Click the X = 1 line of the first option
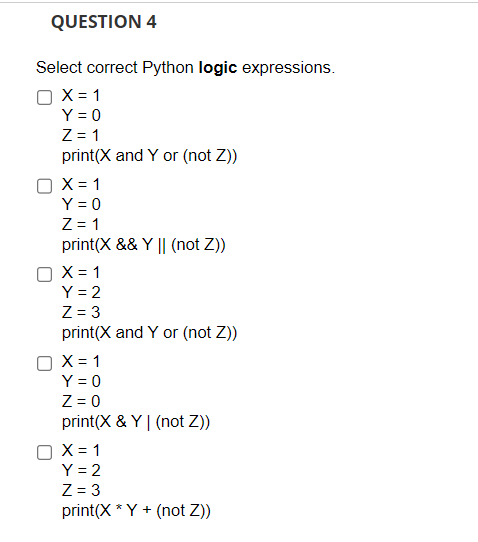Screen dimensions: 478x542 [81, 95]
